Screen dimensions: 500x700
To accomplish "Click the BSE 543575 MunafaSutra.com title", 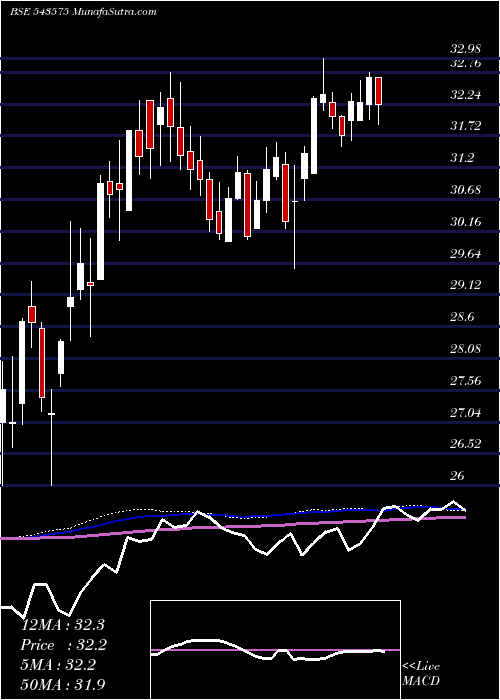I will point(83,12).
